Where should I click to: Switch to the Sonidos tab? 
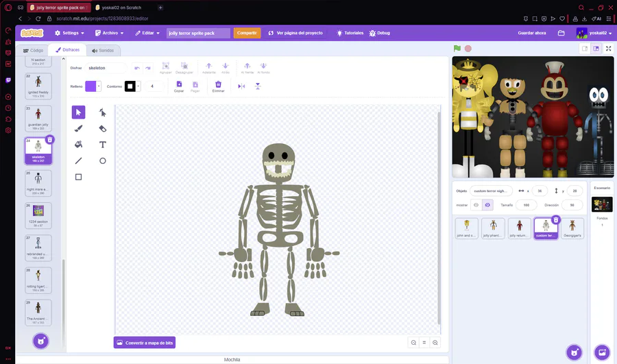point(103,50)
